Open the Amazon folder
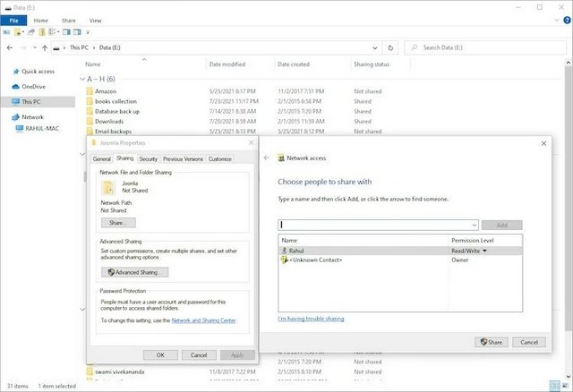Viewport: 573px width, 392px height. (107, 91)
